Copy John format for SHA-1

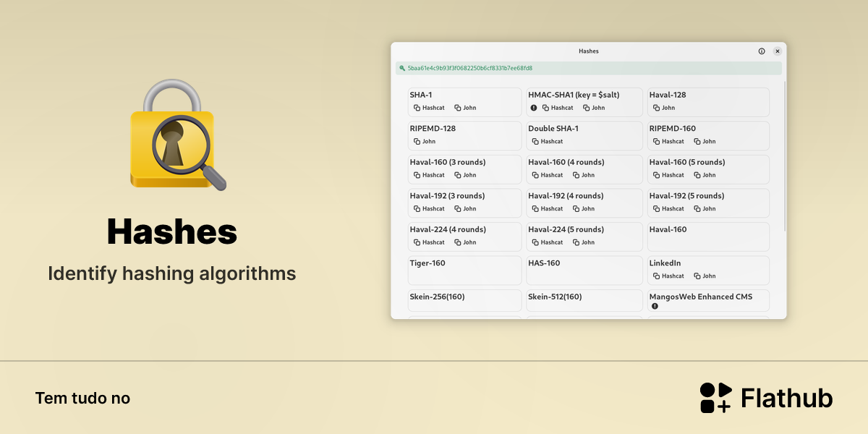[465, 108]
